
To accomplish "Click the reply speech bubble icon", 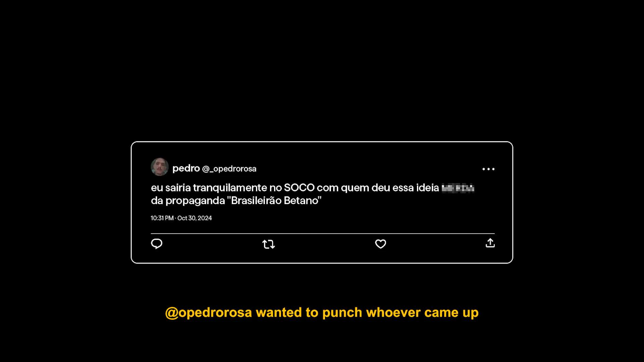I will [x=157, y=244].
